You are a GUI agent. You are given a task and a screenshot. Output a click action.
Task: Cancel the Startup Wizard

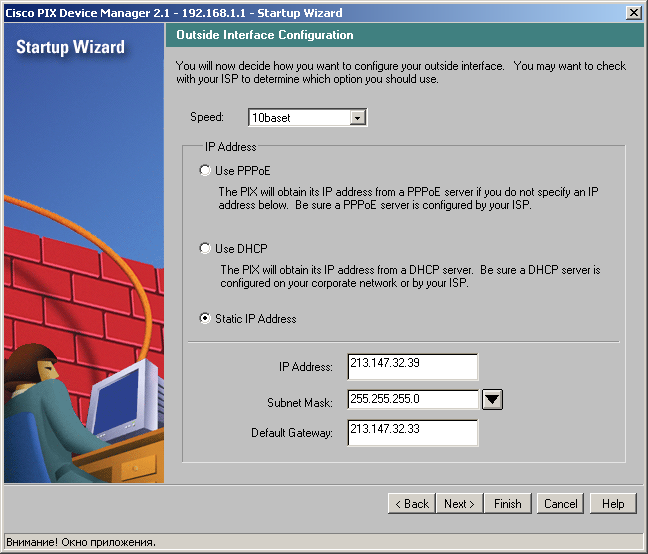tap(560, 504)
